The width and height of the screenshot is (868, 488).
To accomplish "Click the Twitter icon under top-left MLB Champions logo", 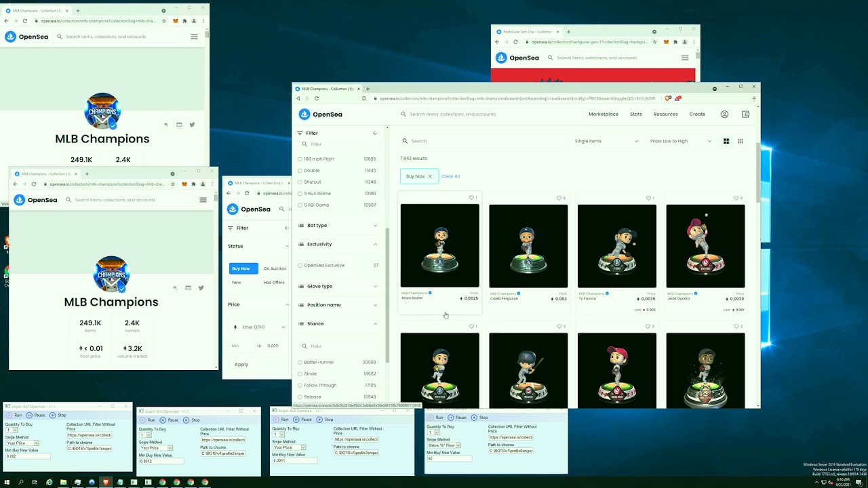I will point(192,125).
